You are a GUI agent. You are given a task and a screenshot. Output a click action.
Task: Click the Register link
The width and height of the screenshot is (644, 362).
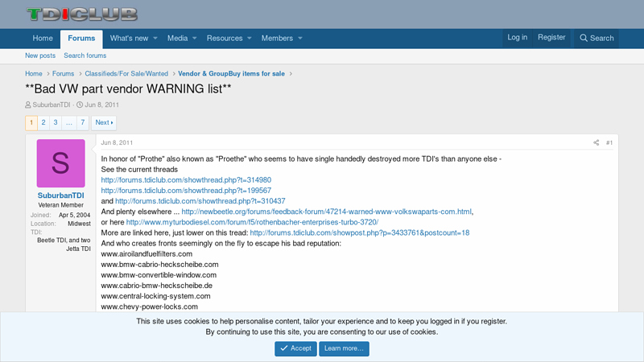tap(551, 37)
